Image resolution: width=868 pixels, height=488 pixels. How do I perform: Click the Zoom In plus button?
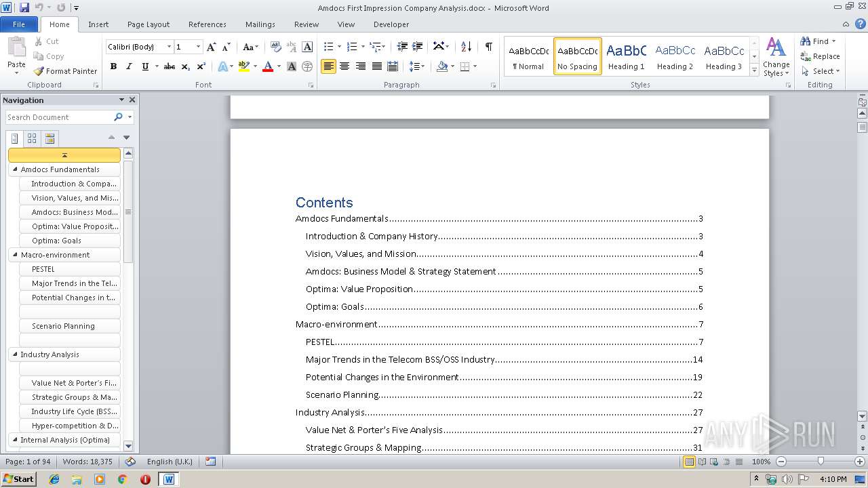pyautogui.click(x=860, y=462)
